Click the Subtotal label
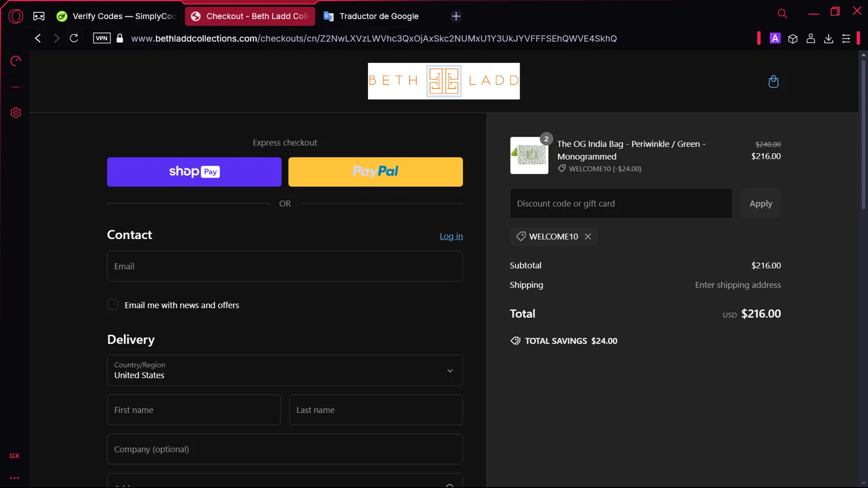The image size is (868, 488). pyautogui.click(x=525, y=265)
